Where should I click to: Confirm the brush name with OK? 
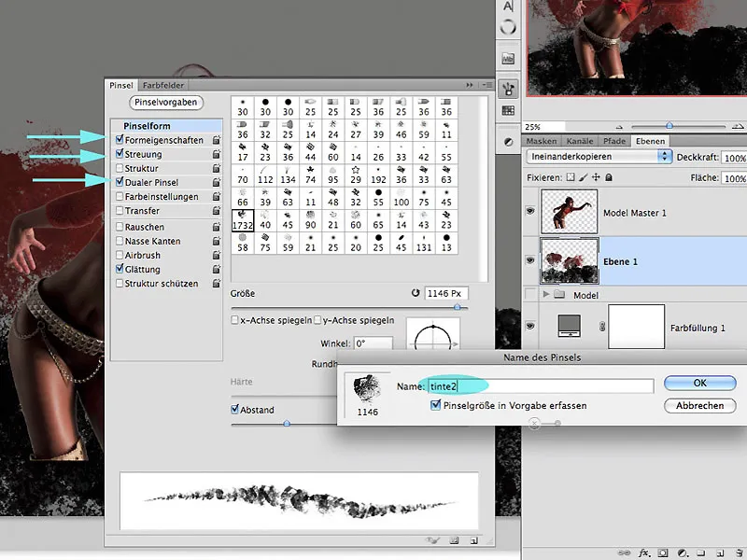[x=699, y=383]
